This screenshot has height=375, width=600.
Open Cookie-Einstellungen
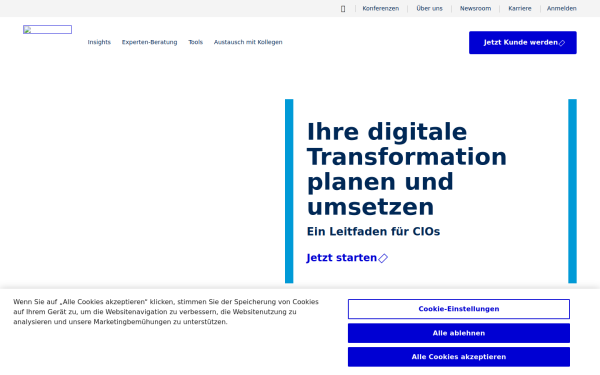[x=459, y=309]
